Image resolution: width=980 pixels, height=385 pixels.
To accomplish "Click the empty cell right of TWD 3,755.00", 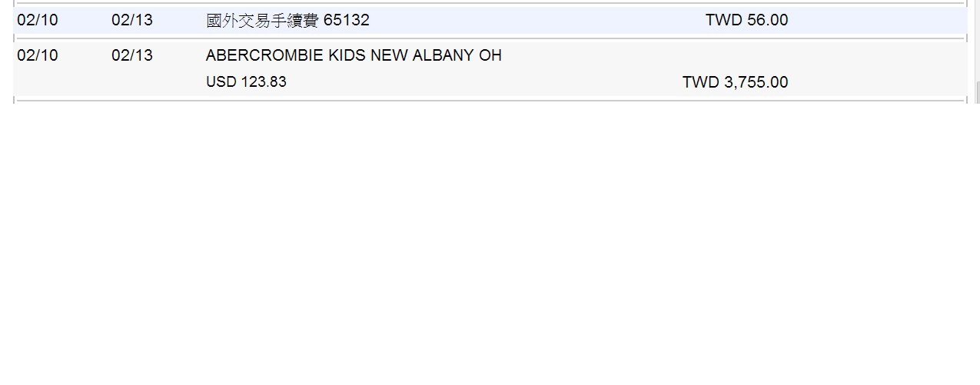I will (x=876, y=82).
